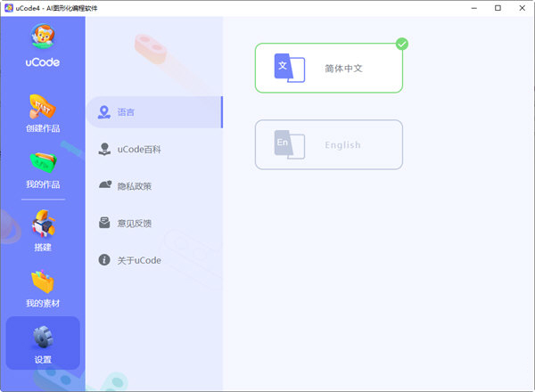Image resolution: width=535 pixels, height=392 pixels.
Task: Select 简体中文 language option
Action: pyautogui.click(x=329, y=68)
